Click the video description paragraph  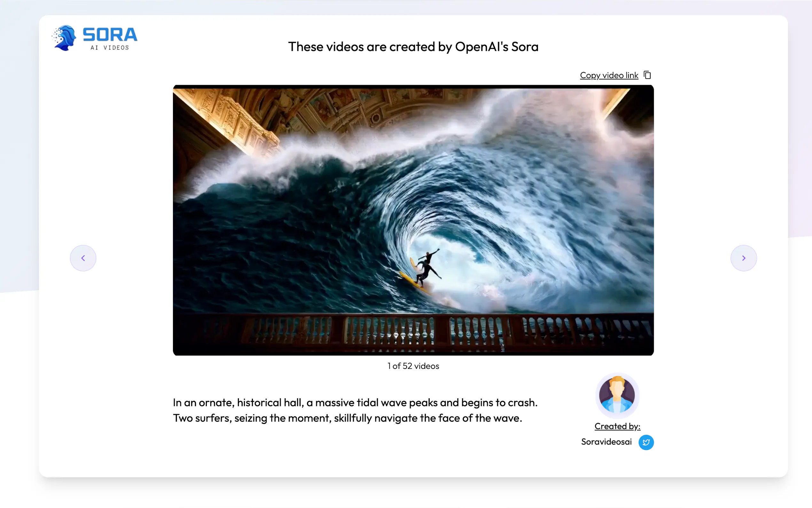355,410
